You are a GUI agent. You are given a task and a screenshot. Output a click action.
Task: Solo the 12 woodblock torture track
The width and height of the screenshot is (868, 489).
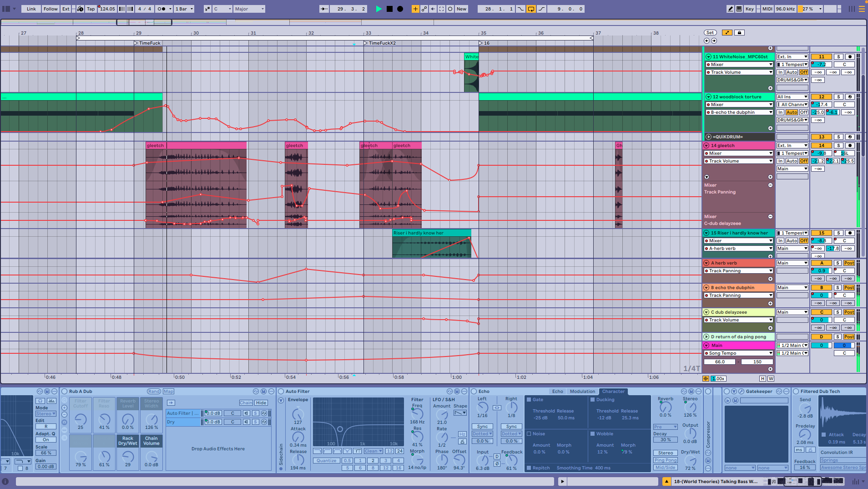[838, 97]
